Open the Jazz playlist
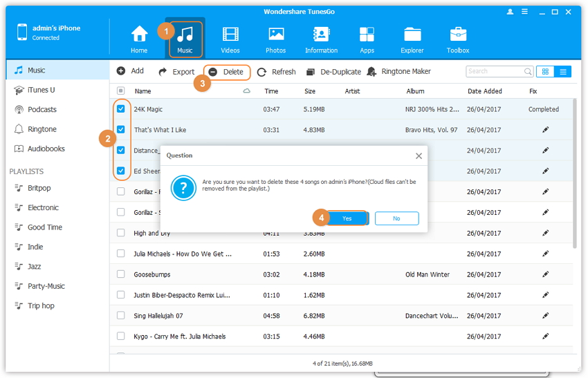Viewport: 588px width, 378px height. point(34,266)
